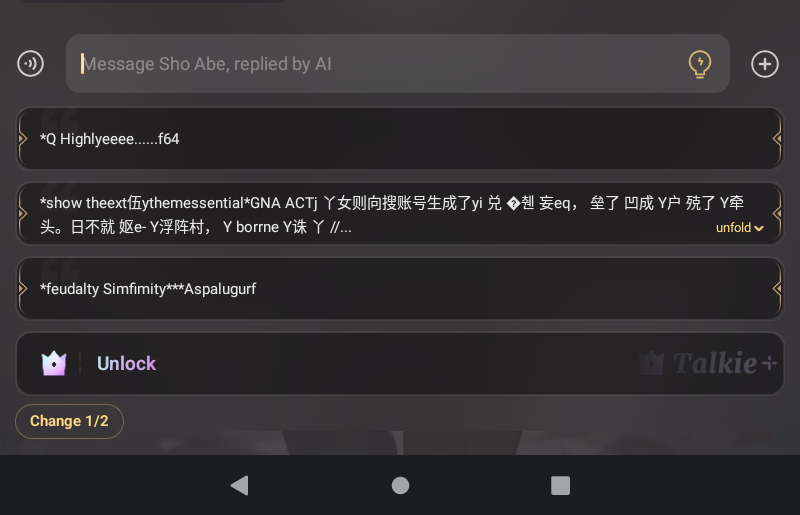Viewport: 800px width, 515px height.
Task: Open the lightbulb inspiration suggestions
Action: (699, 64)
